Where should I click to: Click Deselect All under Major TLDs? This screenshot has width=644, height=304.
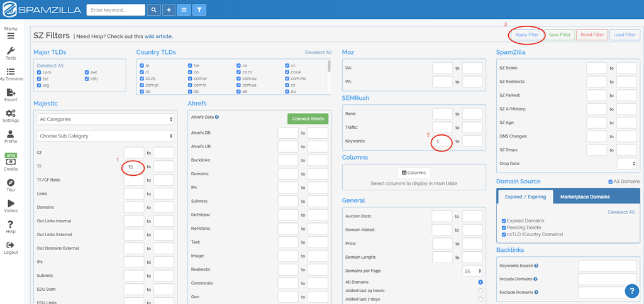50,66
